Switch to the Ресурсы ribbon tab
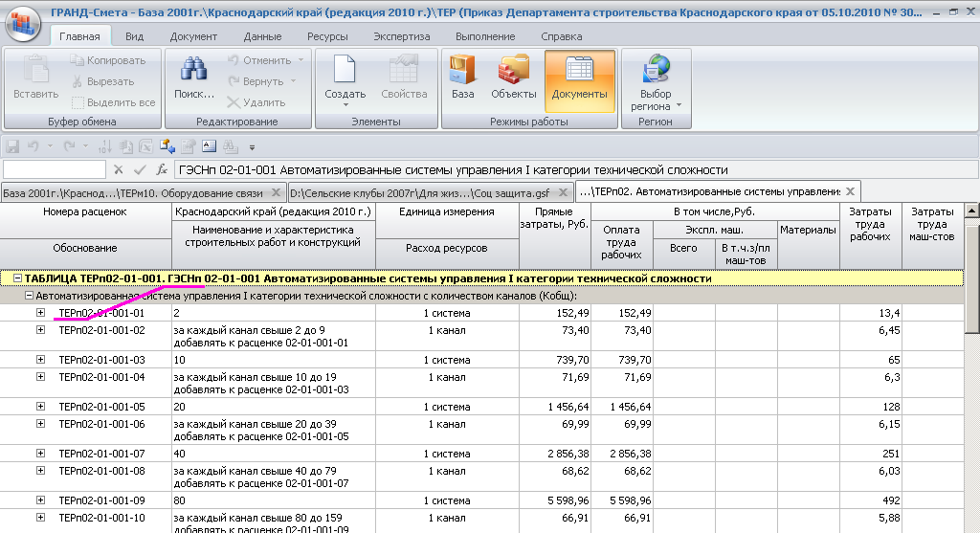This screenshot has width=980, height=533. click(x=327, y=36)
